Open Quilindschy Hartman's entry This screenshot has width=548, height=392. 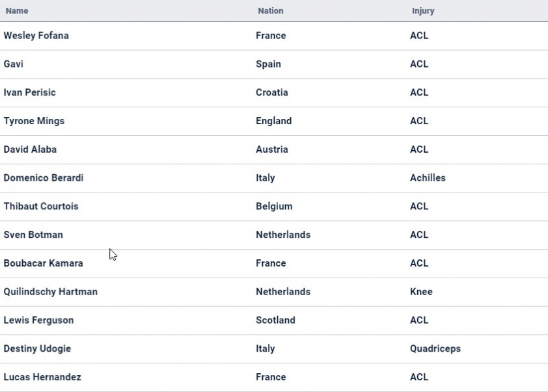pyautogui.click(x=51, y=292)
